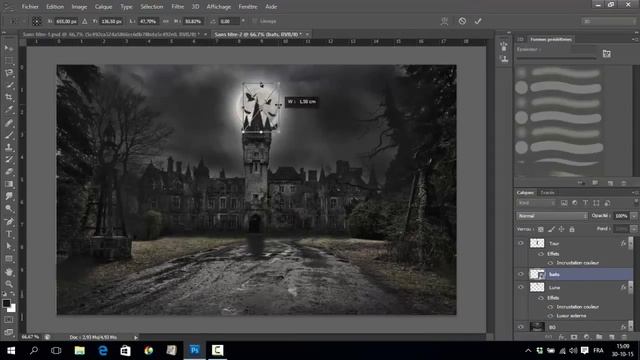Open the layer filter Kind dropdown
The width and height of the screenshot is (640, 360).
[536, 203]
